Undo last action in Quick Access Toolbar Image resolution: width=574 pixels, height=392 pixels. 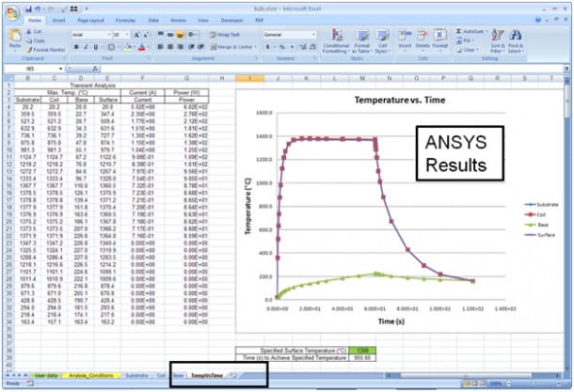point(38,8)
